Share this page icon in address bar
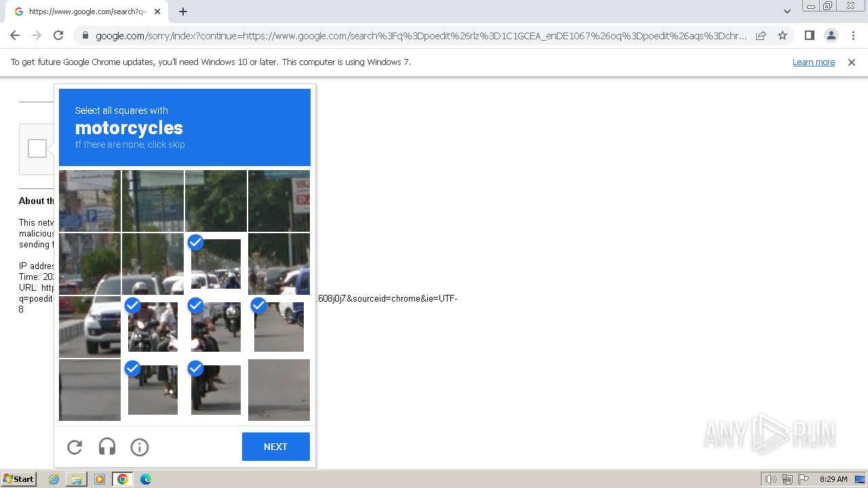868x488 pixels. coord(761,35)
